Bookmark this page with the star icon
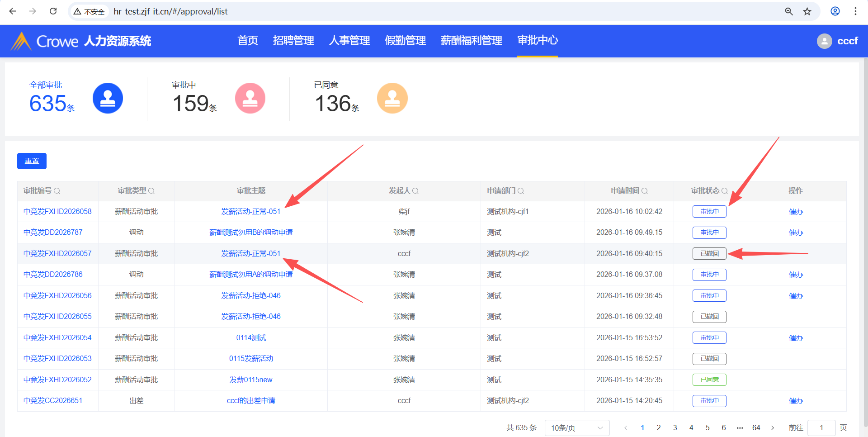868x437 pixels. (807, 11)
